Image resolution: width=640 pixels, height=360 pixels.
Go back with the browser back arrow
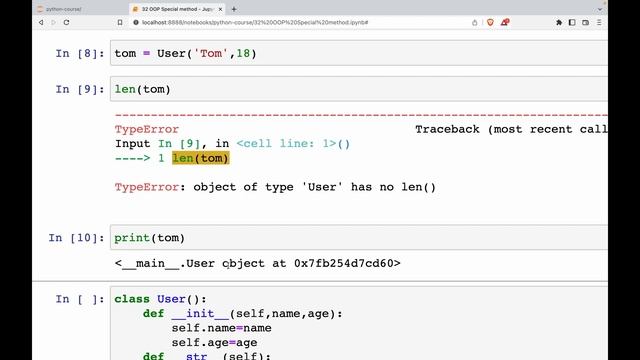pos(41,22)
